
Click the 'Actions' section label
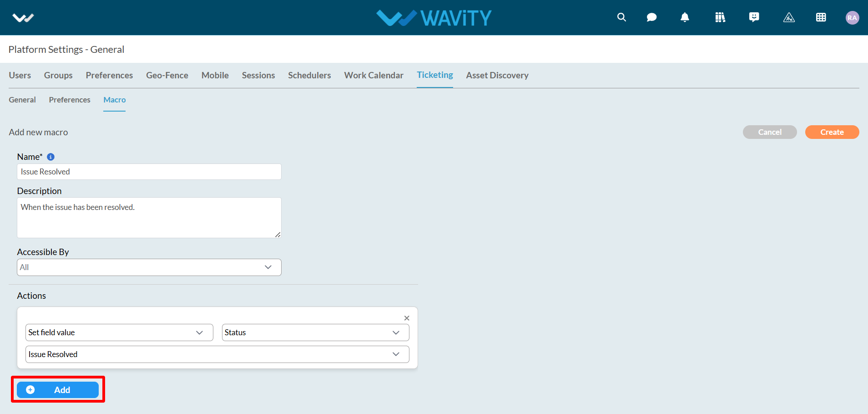point(31,296)
